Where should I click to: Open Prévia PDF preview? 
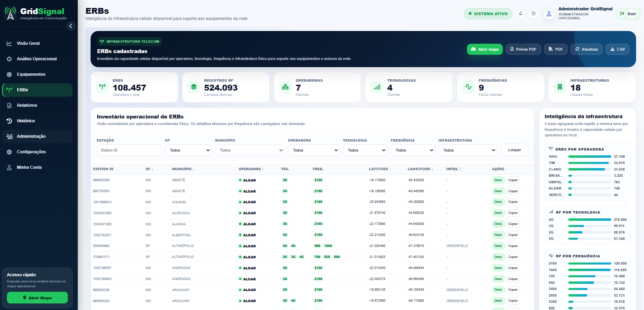click(523, 49)
